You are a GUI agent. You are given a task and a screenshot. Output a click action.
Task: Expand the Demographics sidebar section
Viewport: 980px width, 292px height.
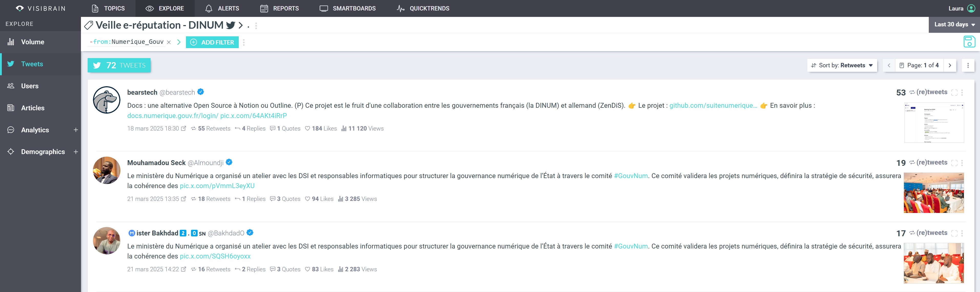click(76, 152)
